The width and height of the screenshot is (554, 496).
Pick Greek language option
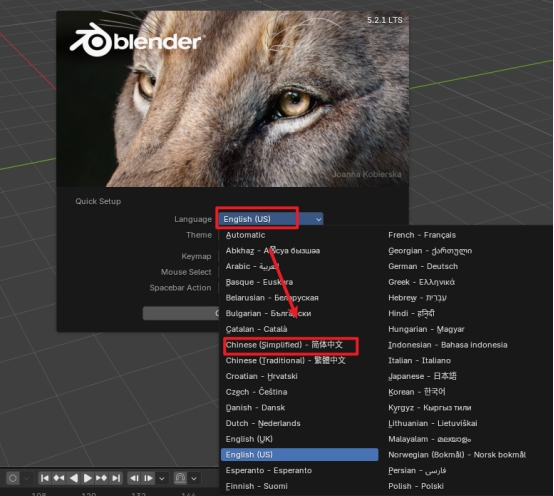coord(467,282)
